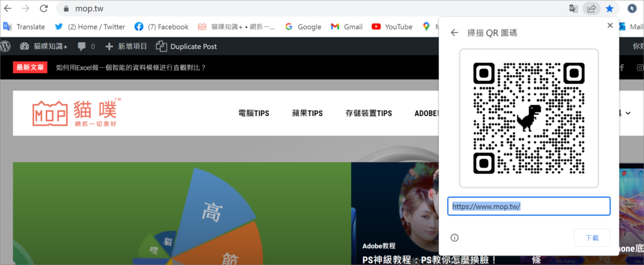Reload the mop.tw page
Screen dimensions: 644x265
43,9
